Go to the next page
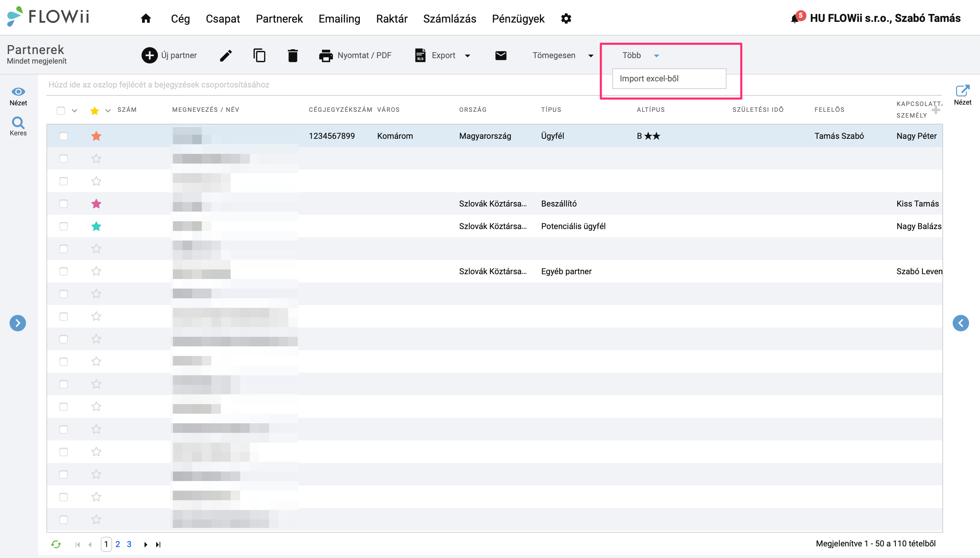The width and height of the screenshot is (980, 558). point(146,545)
